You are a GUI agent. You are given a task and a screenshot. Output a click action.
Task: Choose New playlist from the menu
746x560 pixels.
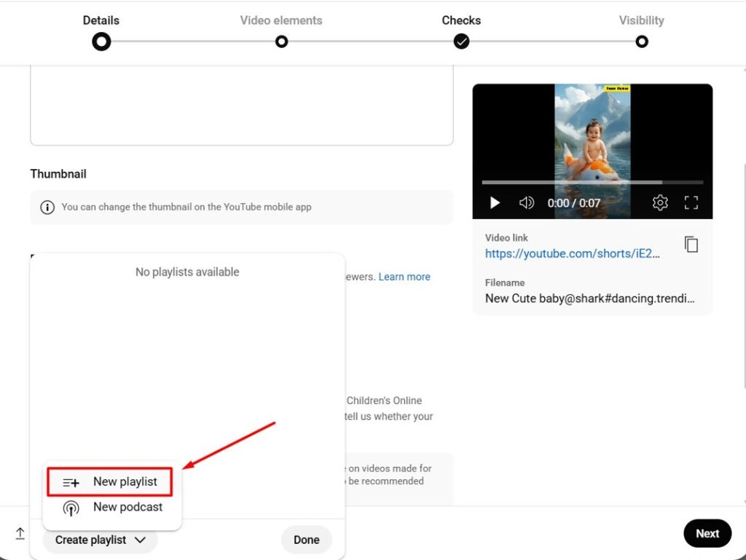pos(125,482)
